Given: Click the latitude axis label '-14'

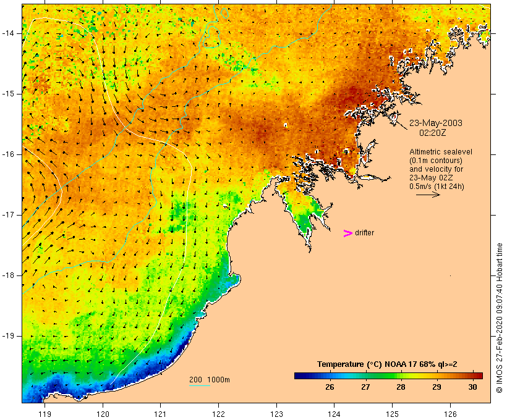Looking at the screenshot, I should pyautogui.click(x=8, y=33).
